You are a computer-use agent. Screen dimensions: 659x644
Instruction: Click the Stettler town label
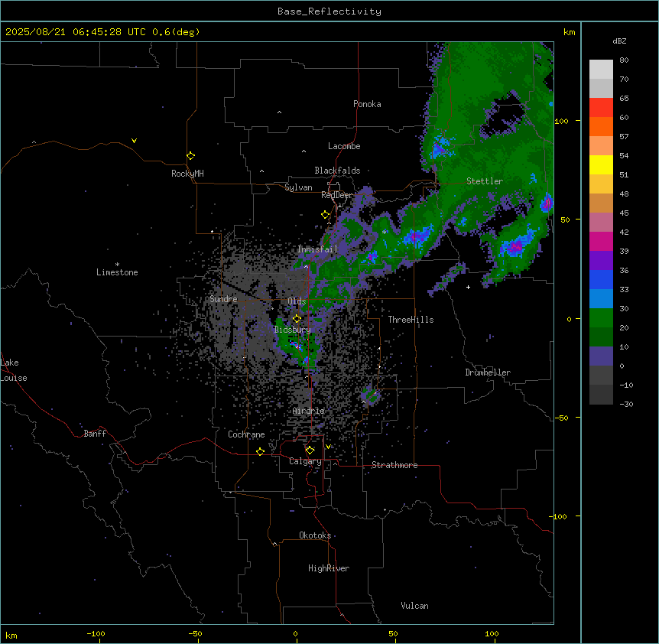pos(485,181)
